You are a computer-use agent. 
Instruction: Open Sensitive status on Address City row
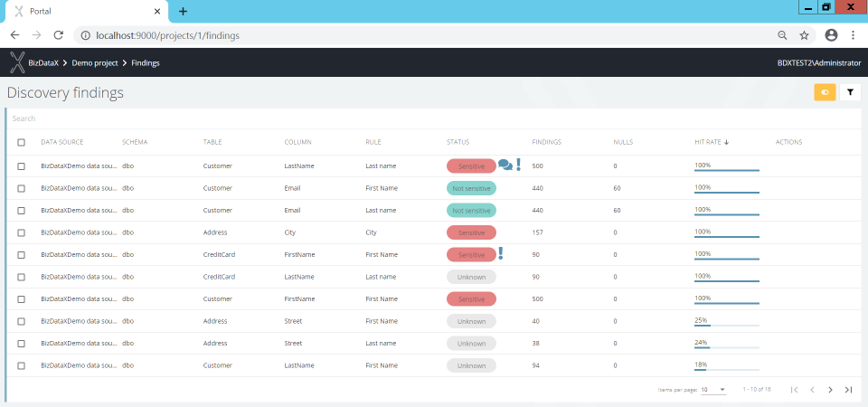472,232
